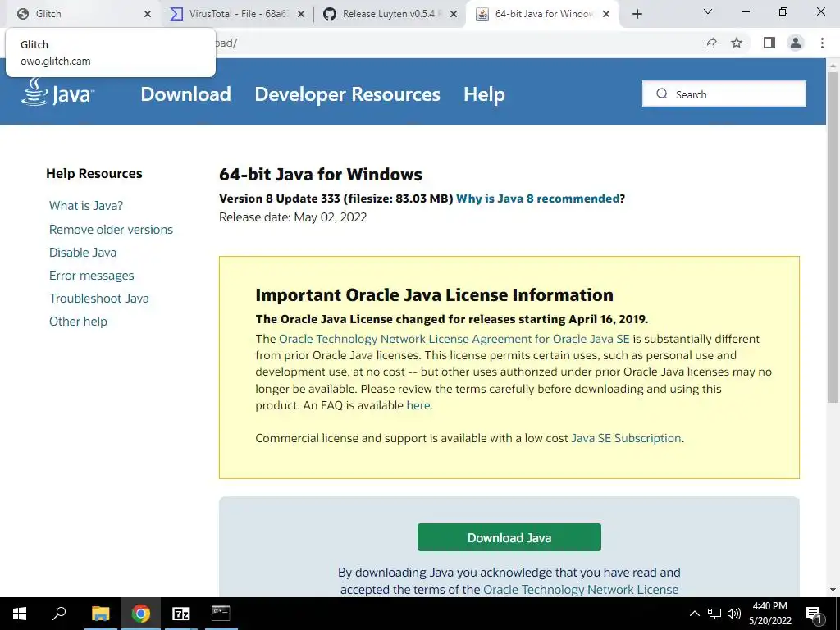Image resolution: width=840 pixels, height=630 pixels.
Task: Close the Glitch tab
Action: click(x=148, y=15)
